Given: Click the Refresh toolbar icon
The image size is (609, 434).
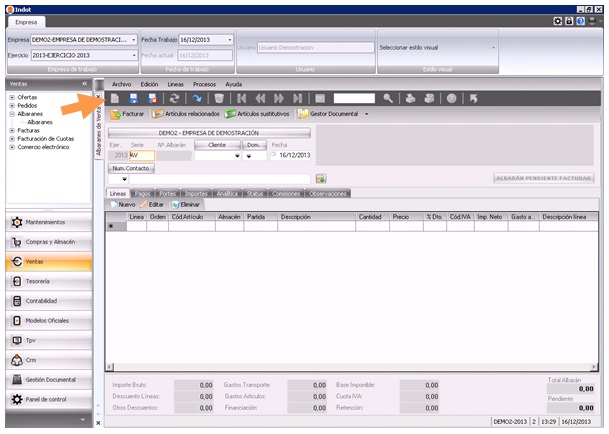Looking at the screenshot, I should point(175,99).
